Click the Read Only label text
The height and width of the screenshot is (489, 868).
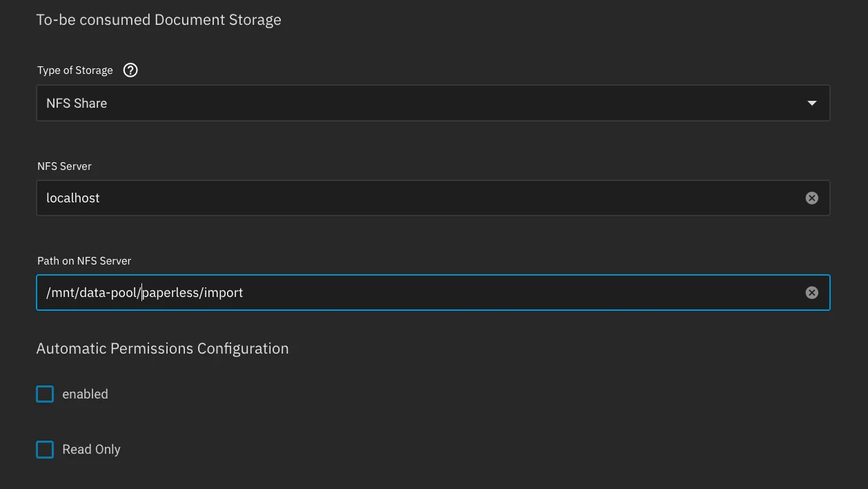pos(91,449)
